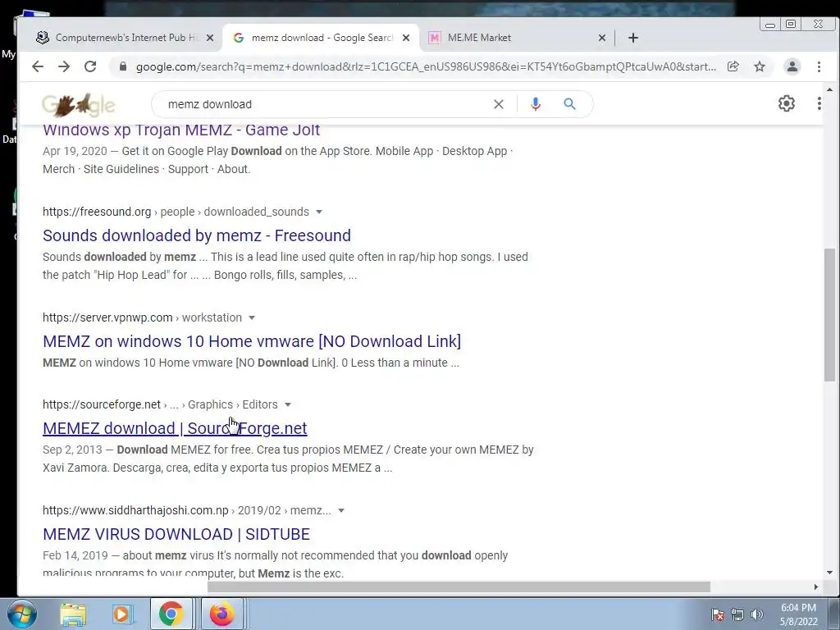Image resolution: width=840 pixels, height=630 pixels.
Task: Click the scroll right arrow
Action: pyautogui.click(x=815, y=587)
